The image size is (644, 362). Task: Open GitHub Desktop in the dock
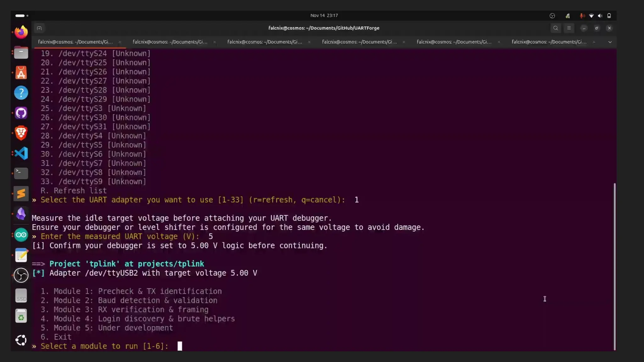(21, 113)
